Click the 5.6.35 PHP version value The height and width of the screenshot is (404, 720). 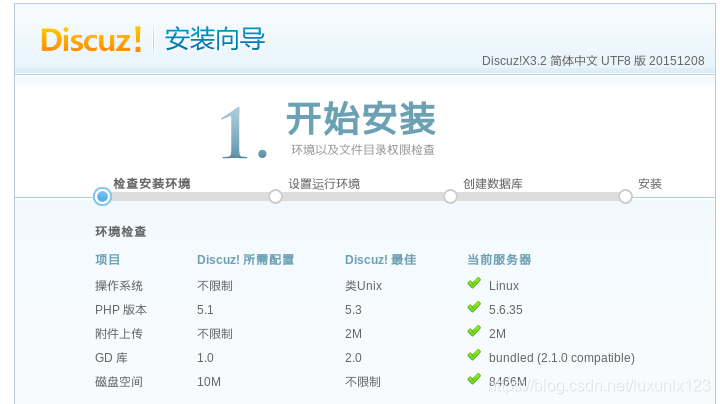coord(506,310)
